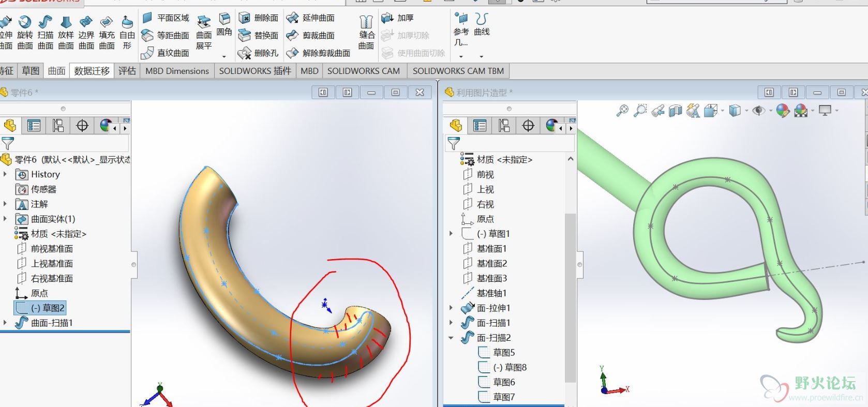
Task: Select the 填充曲面 (filled surface) tool
Action: pyautogui.click(x=107, y=33)
